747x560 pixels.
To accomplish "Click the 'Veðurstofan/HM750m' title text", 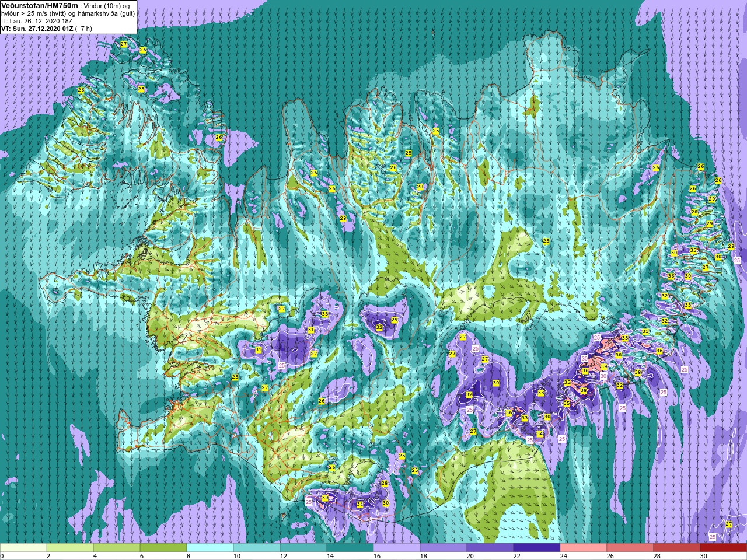I will pos(39,5).
